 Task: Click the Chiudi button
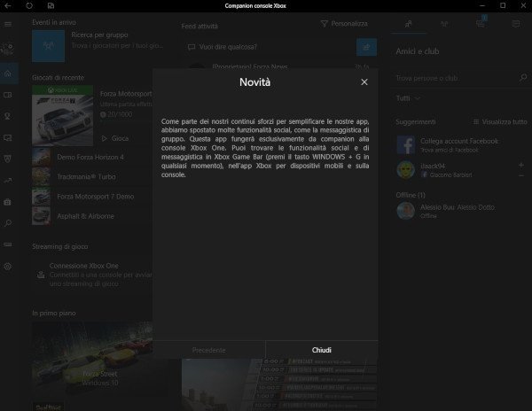coord(321,349)
